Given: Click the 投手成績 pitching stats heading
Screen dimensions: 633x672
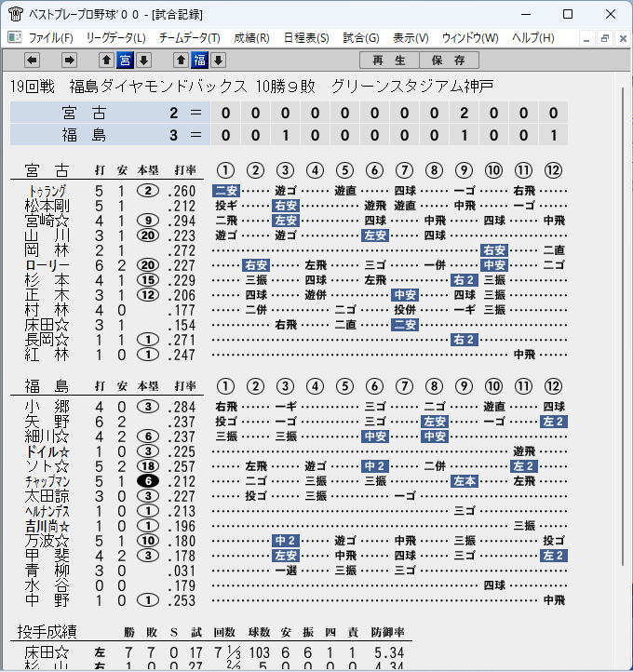Looking at the screenshot, I should (x=47, y=632).
